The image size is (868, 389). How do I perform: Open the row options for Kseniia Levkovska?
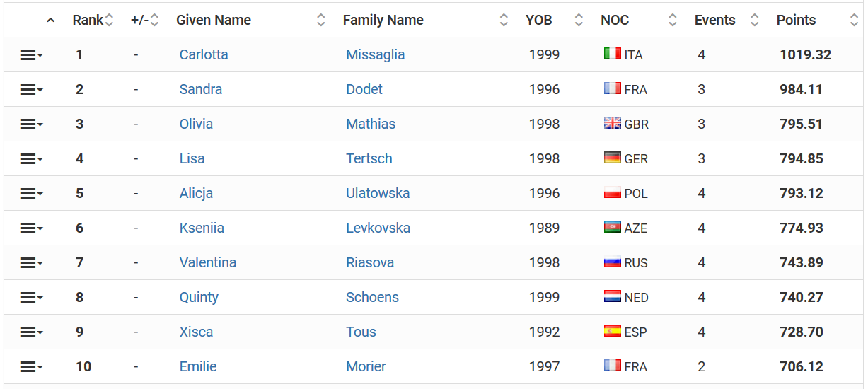pos(31,228)
